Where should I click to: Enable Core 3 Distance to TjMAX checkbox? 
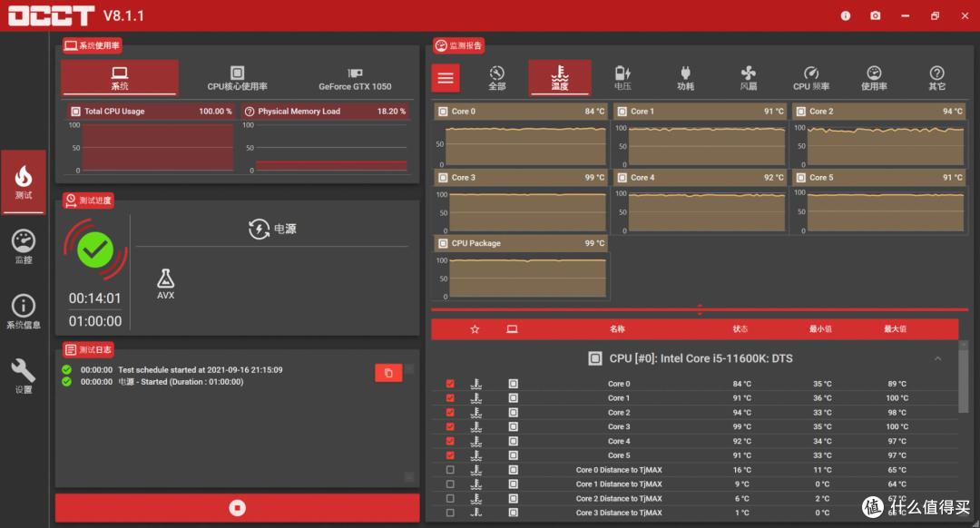(x=450, y=513)
